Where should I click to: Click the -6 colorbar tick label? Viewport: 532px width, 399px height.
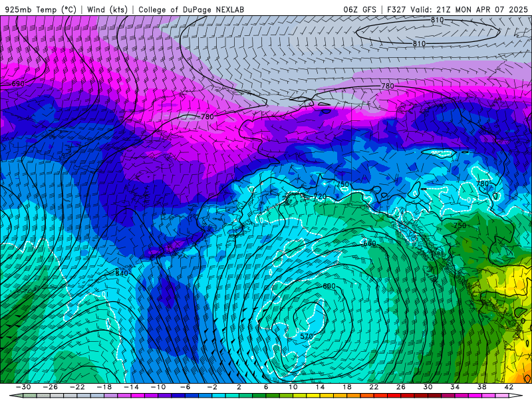pyautogui.click(x=185, y=387)
